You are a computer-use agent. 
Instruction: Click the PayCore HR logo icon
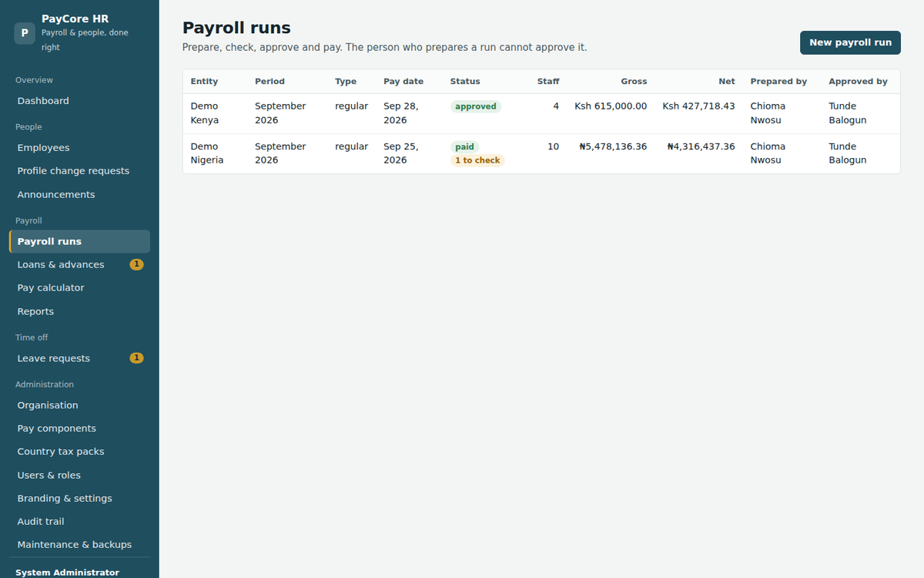pos(25,33)
